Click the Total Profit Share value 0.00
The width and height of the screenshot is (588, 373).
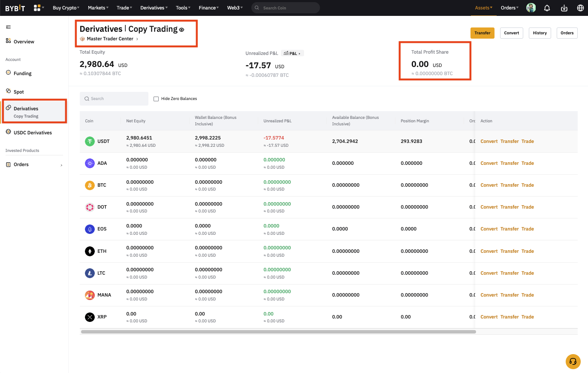[x=420, y=64]
